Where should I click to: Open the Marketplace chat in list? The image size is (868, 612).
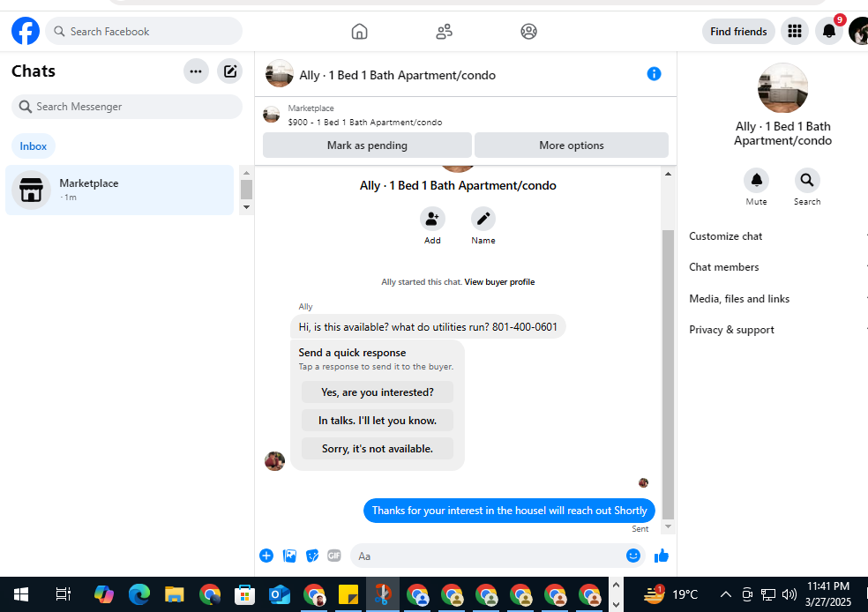[120, 190]
